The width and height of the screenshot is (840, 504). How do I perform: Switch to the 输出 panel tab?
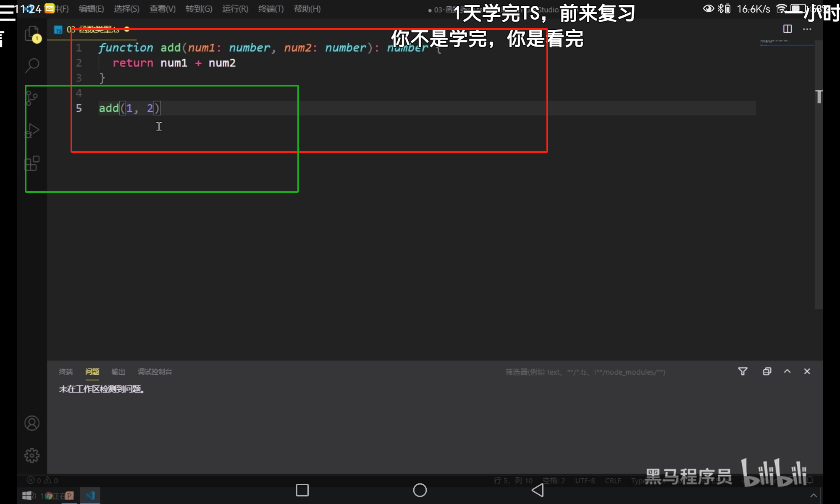click(118, 372)
